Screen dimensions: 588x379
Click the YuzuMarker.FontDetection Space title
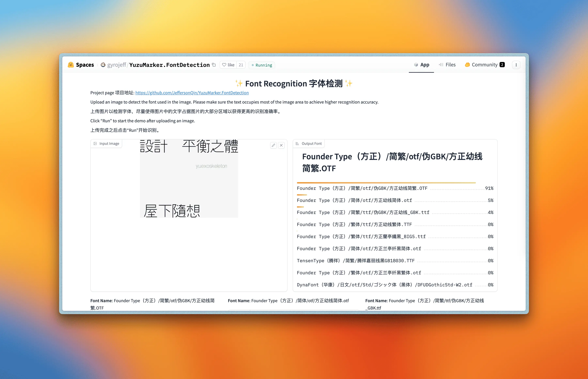(169, 65)
